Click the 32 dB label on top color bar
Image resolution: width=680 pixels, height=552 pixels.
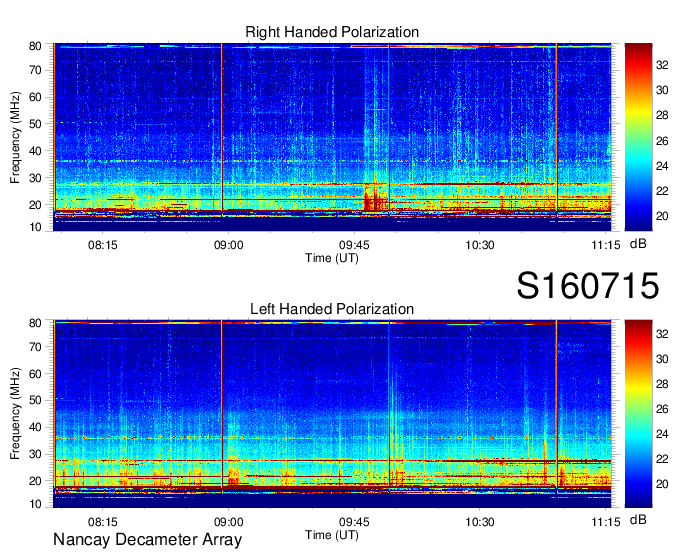(x=662, y=65)
